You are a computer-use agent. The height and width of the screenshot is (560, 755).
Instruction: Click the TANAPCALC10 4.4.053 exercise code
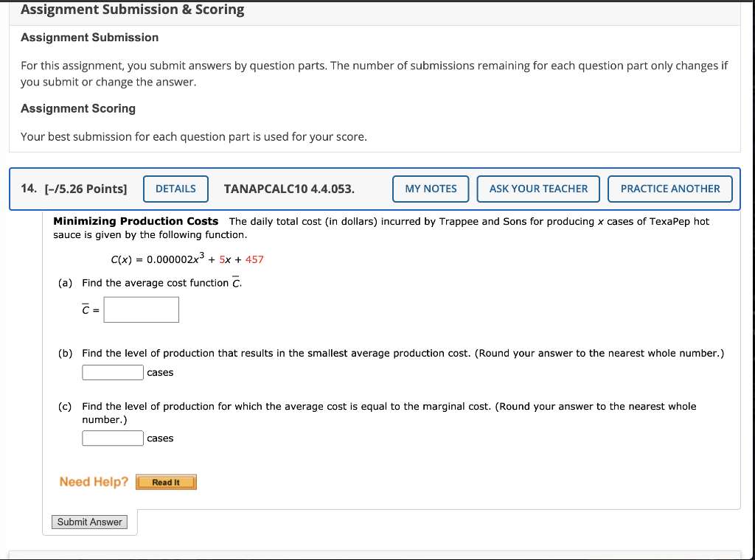click(x=289, y=189)
